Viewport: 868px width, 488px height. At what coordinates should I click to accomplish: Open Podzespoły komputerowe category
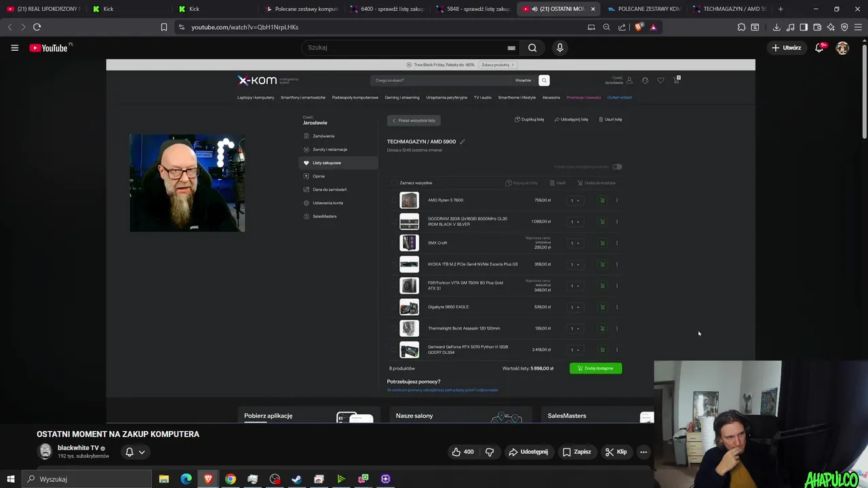(355, 98)
